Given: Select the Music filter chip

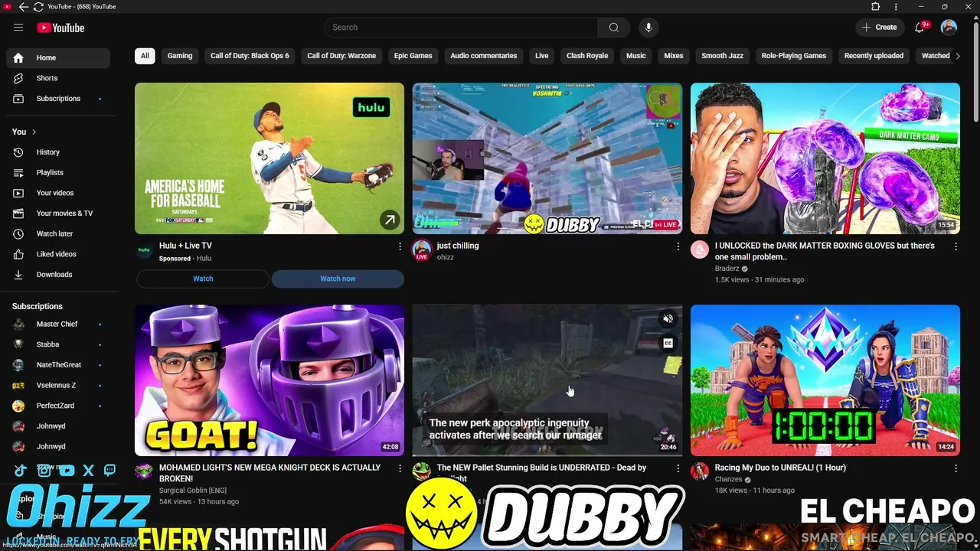Looking at the screenshot, I should 636,56.
